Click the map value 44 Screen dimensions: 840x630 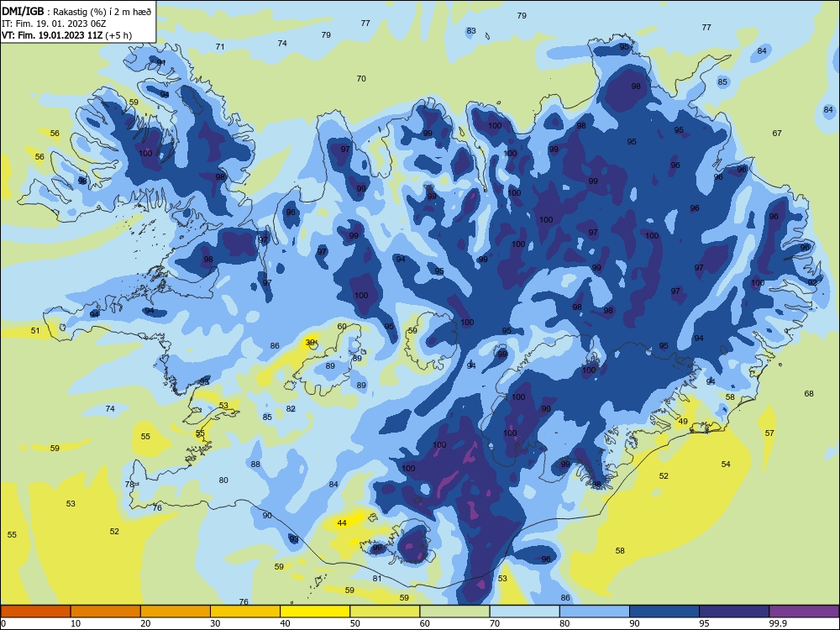(x=342, y=522)
